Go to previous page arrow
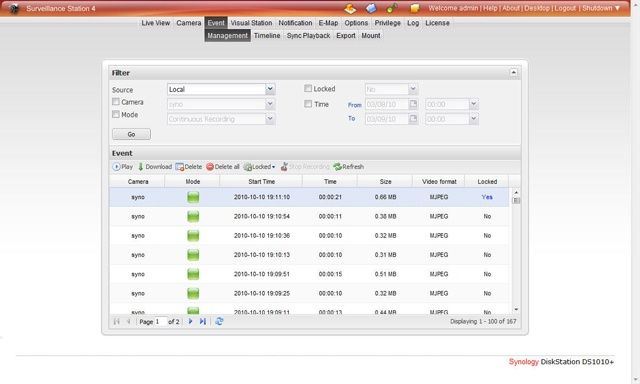The width and height of the screenshot is (640, 384). click(128, 322)
